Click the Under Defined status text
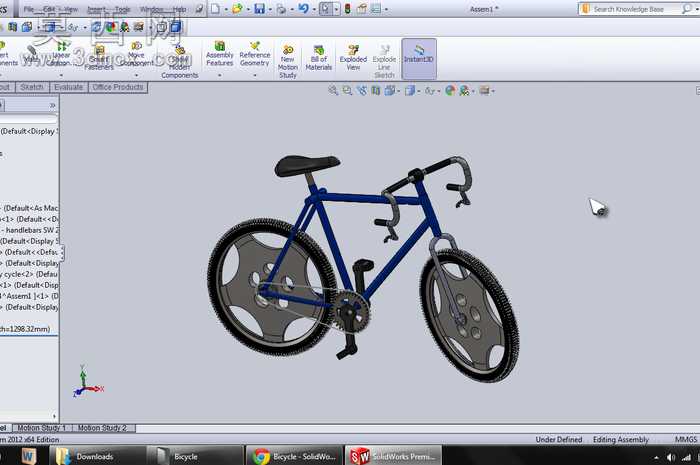 pos(559,440)
